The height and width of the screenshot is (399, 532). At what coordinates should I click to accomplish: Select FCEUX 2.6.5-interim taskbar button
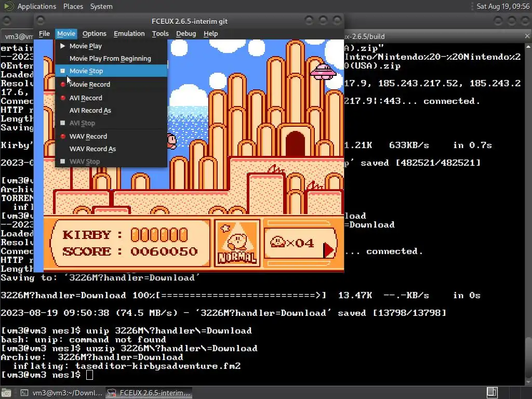149,393
